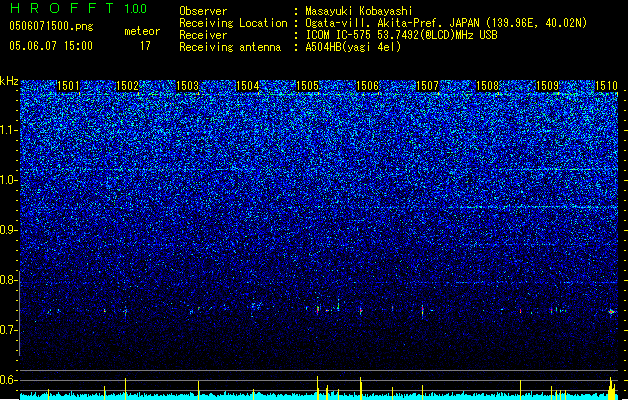This screenshot has width=629, height=400.
Task: Click the bright meteor echo below 1510
Action: tap(612, 311)
